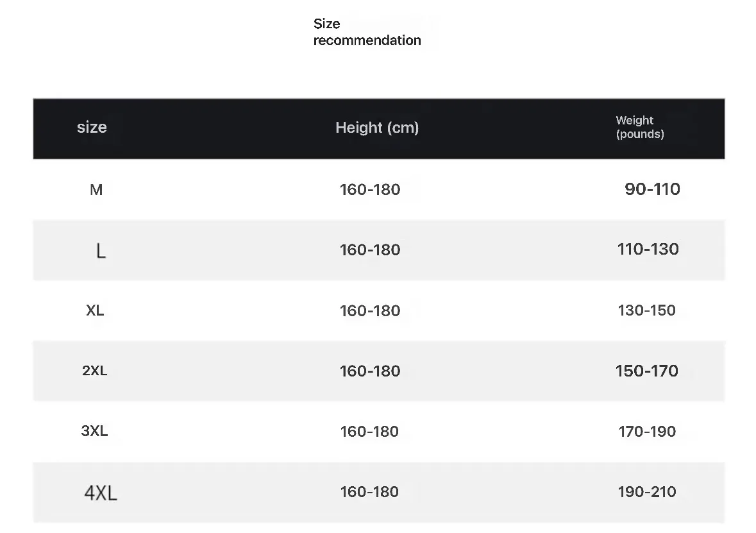This screenshot has width=756, height=533.
Task: Click the 90-110 weight value
Action: pyautogui.click(x=652, y=189)
